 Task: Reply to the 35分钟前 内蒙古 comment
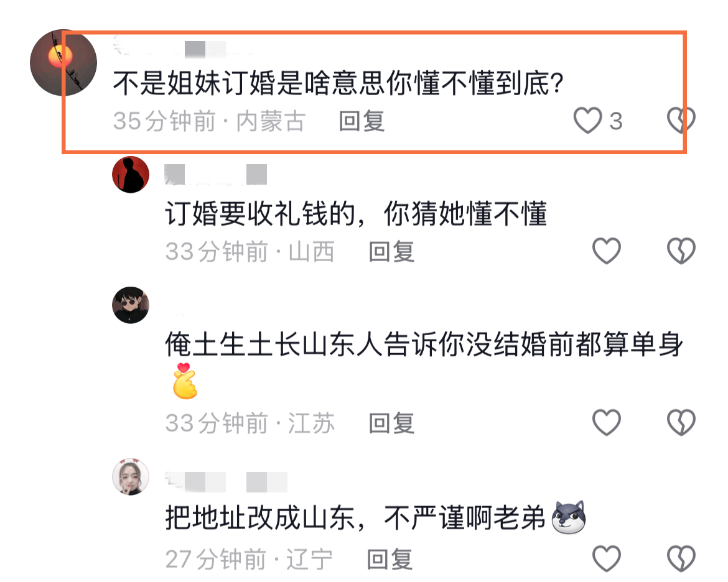point(362,121)
